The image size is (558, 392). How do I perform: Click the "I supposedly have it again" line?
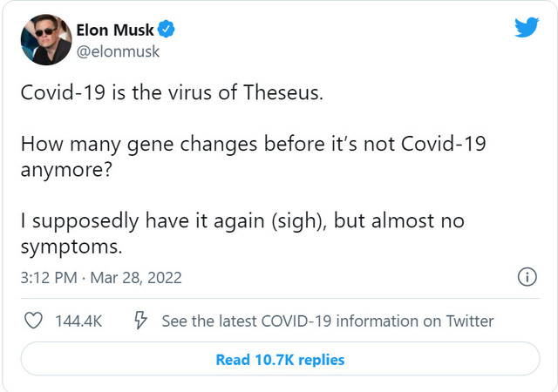click(x=242, y=221)
